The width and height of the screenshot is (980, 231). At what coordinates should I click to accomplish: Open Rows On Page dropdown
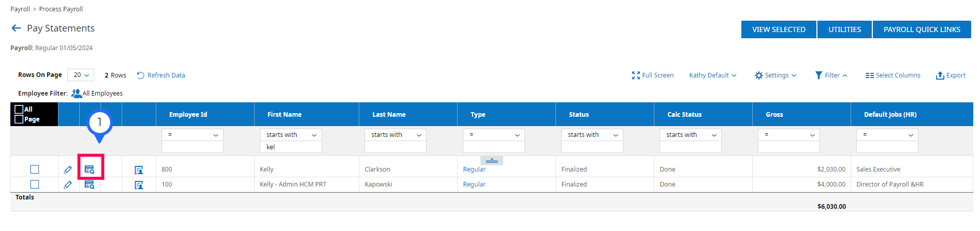81,75
